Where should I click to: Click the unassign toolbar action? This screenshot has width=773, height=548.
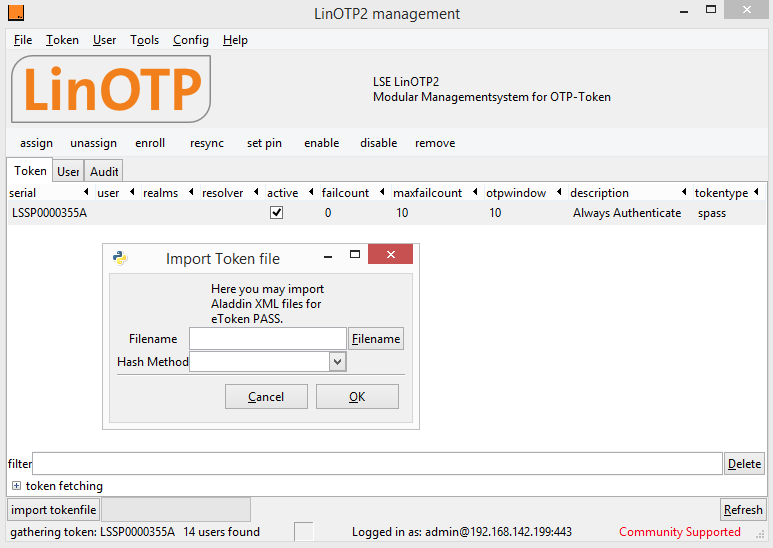coord(93,143)
